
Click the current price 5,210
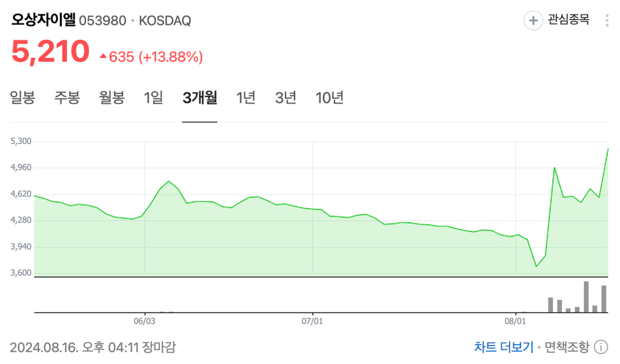(50, 52)
